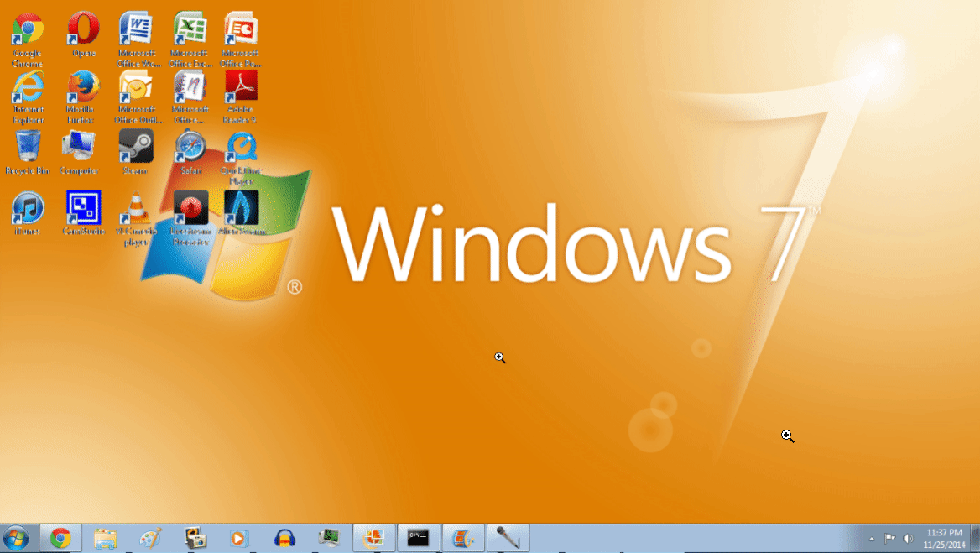Select the Opera desktop shortcut
Screen dimensions: 980x553
click(x=83, y=35)
